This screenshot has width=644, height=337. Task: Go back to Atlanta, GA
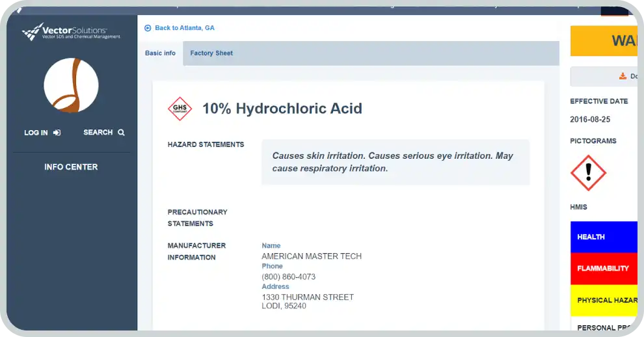coord(184,28)
